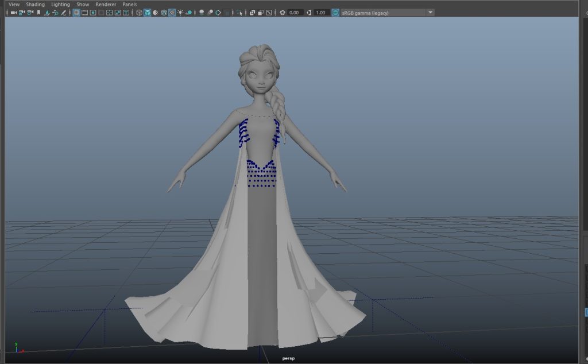Click the Lock Camera icon
The width and height of the screenshot is (588, 364).
tap(22, 13)
